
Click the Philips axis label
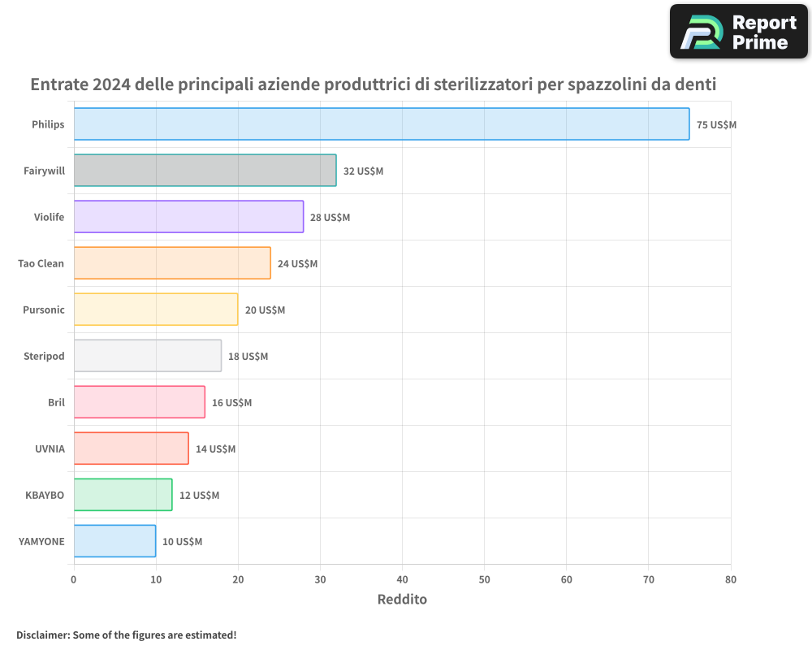pos(48,124)
